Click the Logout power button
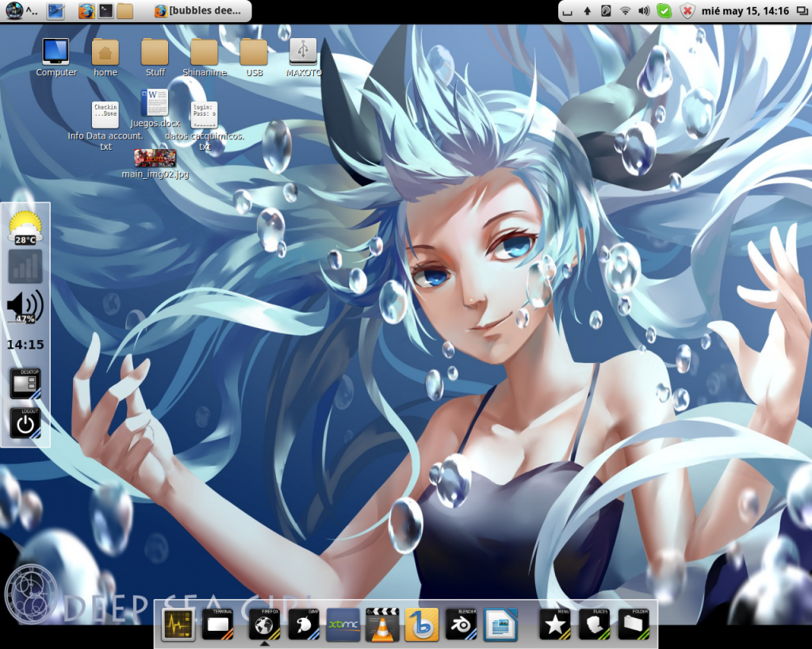 pyautogui.click(x=25, y=423)
